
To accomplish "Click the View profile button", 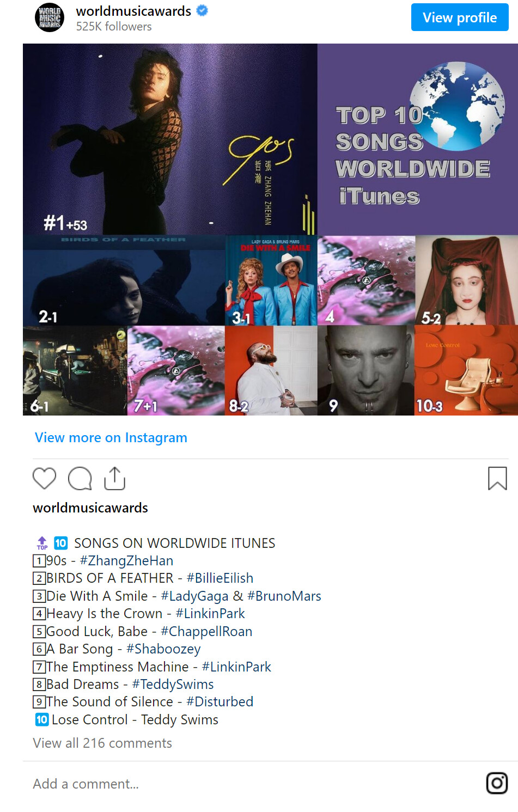I will (x=460, y=17).
